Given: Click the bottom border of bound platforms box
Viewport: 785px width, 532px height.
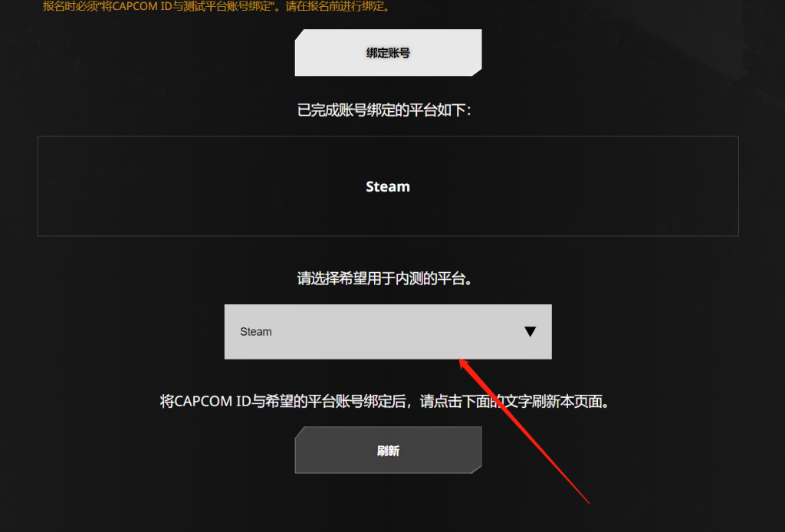Looking at the screenshot, I should point(388,236).
